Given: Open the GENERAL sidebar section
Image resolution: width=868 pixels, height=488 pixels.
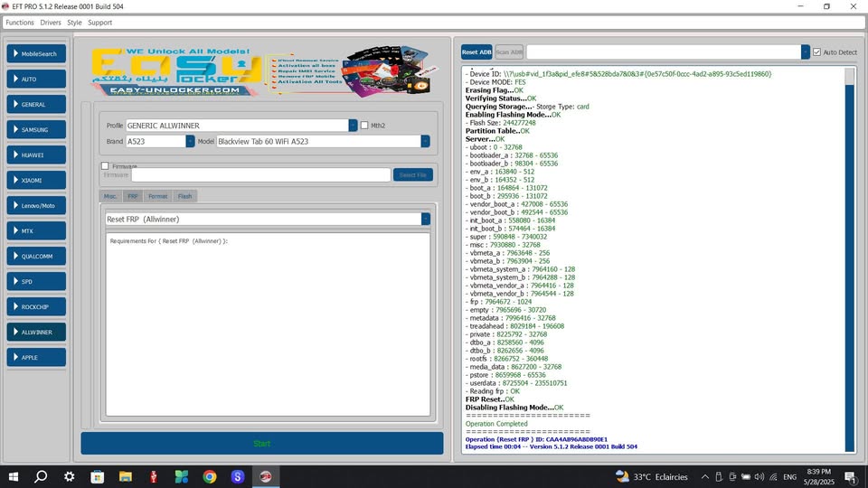Looking at the screenshot, I should [x=36, y=104].
